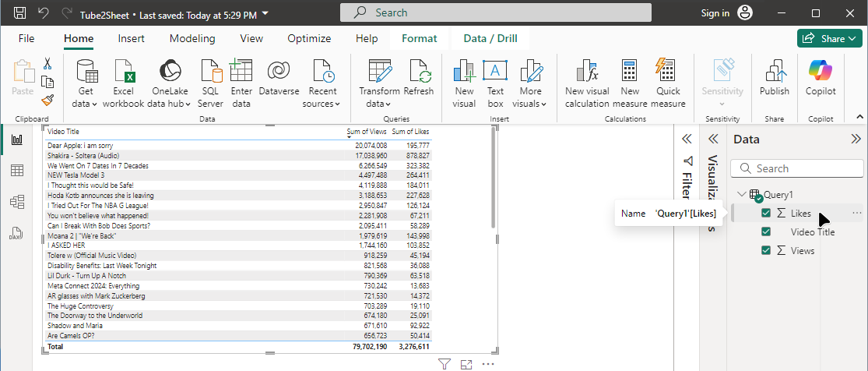Click the Save icon in title bar
Viewport: 868px width, 371px height.
pos(19,12)
